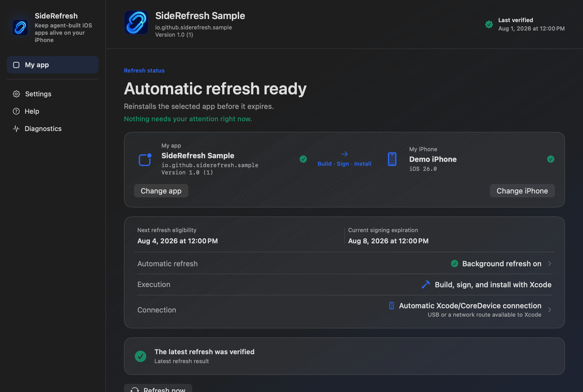Click the Last verified green seal badge
The image size is (583, 392).
coord(489,24)
